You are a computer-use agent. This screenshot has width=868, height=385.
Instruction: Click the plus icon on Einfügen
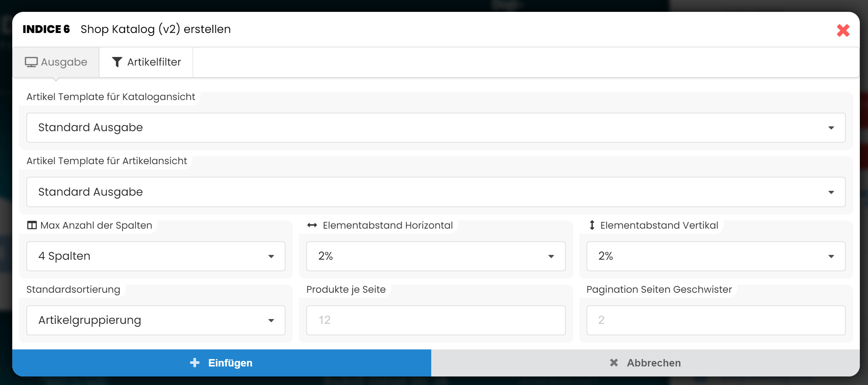coord(195,363)
